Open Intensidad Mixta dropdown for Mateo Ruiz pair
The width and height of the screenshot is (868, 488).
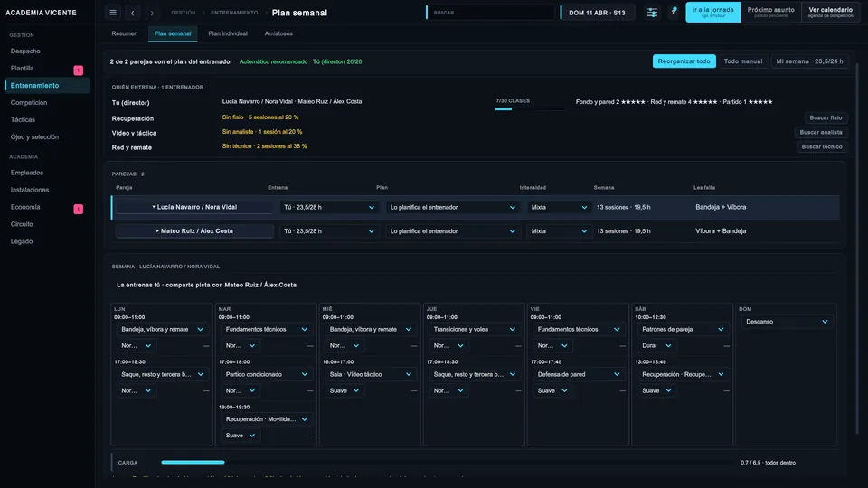pos(559,230)
